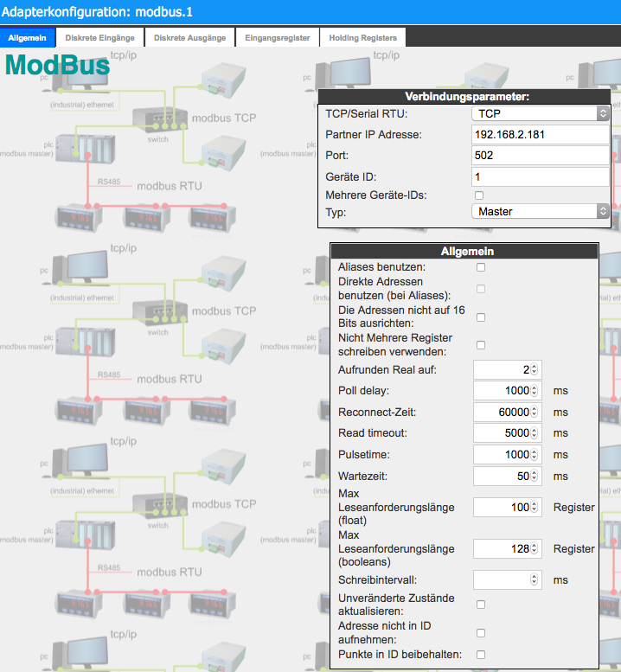Click the booleans Leseanforderungslänge stepper arrows
Viewport: 621px width, 672px height.
tap(534, 548)
